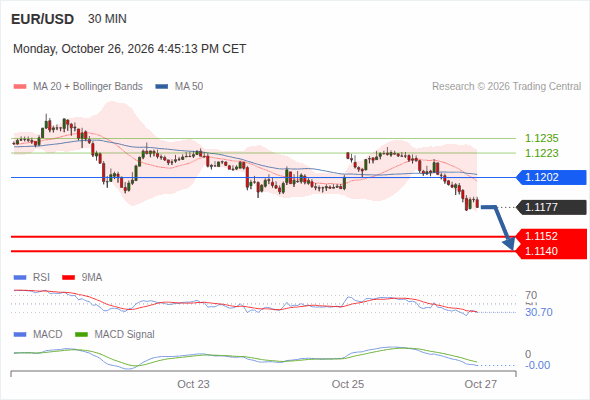Click the MA 50 legend label

click(189, 87)
